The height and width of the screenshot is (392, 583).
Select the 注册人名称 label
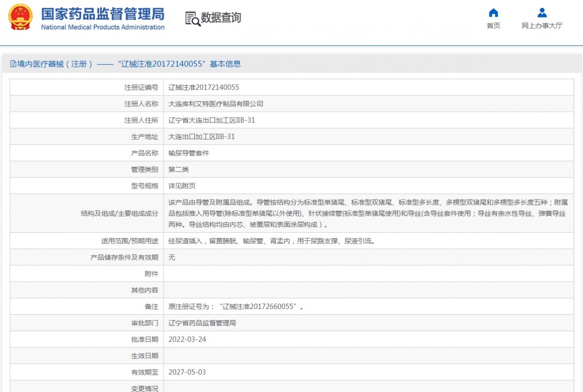(141, 104)
